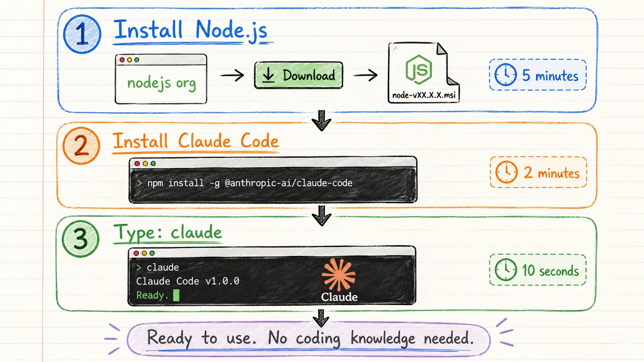
Task: Click the node-vXX.X.X.msi file label
Action: point(424,95)
